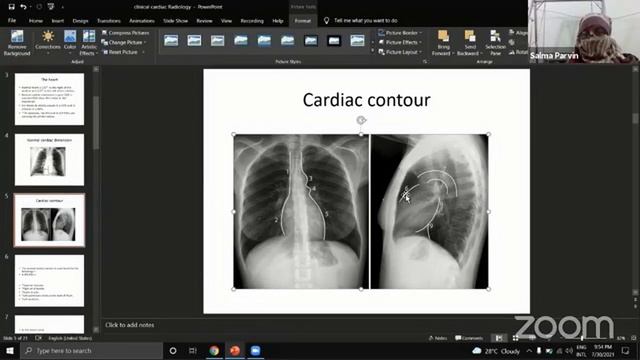Select the frontal chest X-ray image

coord(301,211)
